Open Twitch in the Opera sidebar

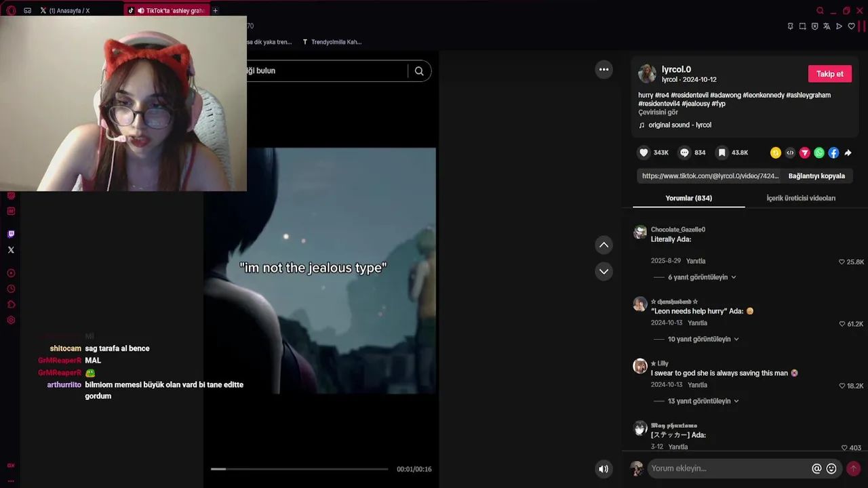point(11,234)
